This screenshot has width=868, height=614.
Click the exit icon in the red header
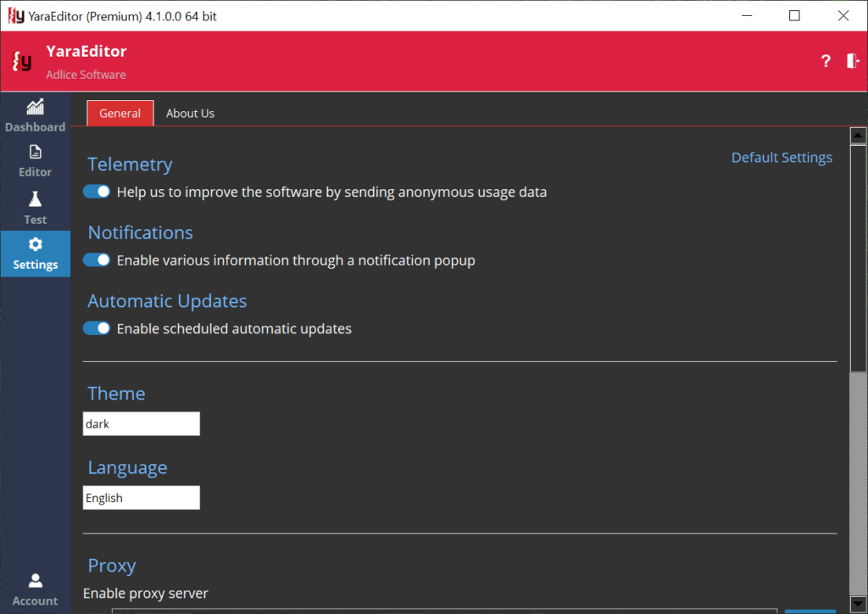[x=853, y=61]
